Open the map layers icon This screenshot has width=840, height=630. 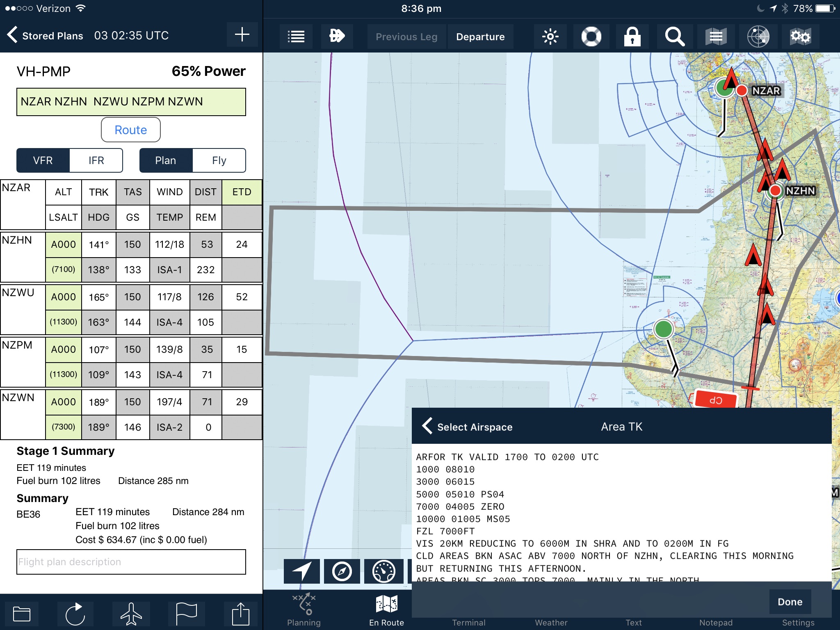[716, 37]
